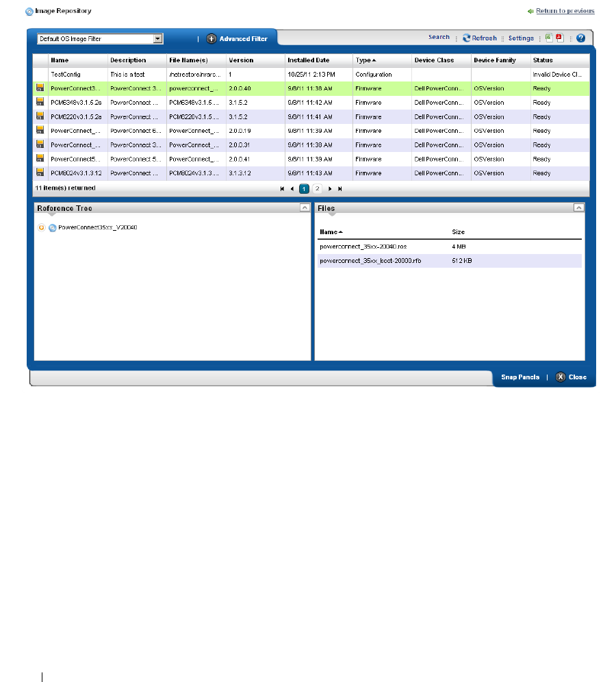
Task: Sort by the Device Class column header
Action: point(435,60)
